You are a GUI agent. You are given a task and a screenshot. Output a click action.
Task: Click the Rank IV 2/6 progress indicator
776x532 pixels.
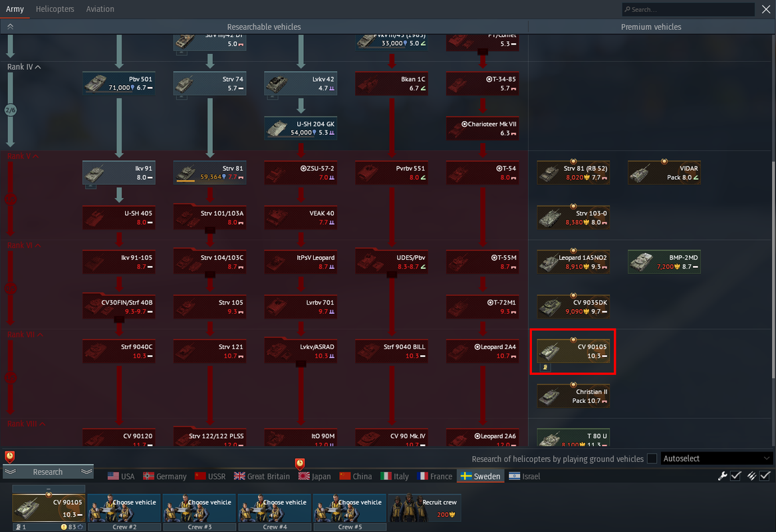tap(11, 110)
